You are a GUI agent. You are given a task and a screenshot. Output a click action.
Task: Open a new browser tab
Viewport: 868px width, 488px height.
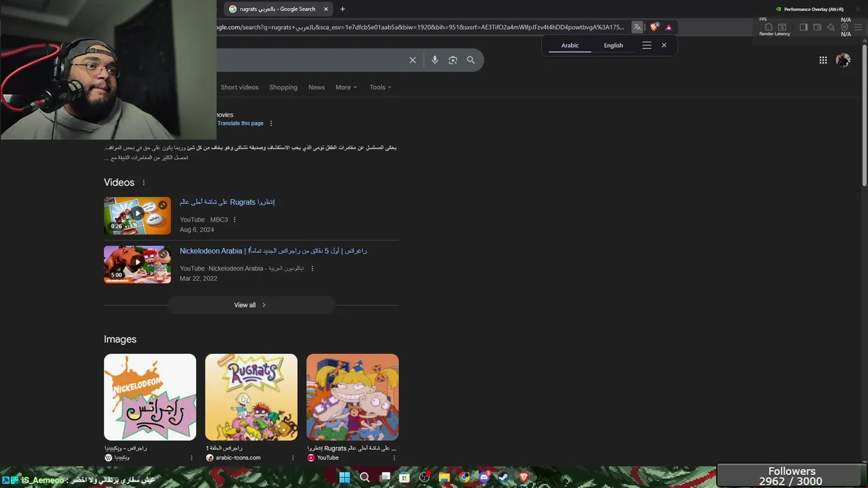coord(342,9)
